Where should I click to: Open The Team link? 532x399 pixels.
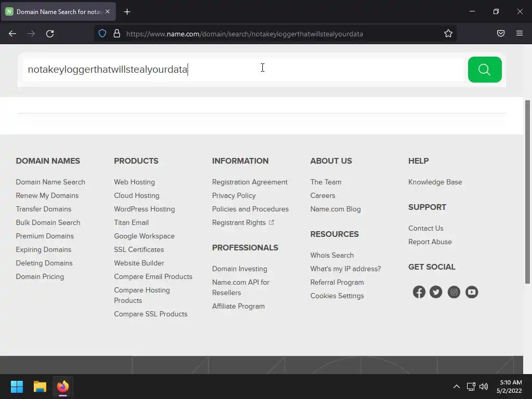point(326,182)
